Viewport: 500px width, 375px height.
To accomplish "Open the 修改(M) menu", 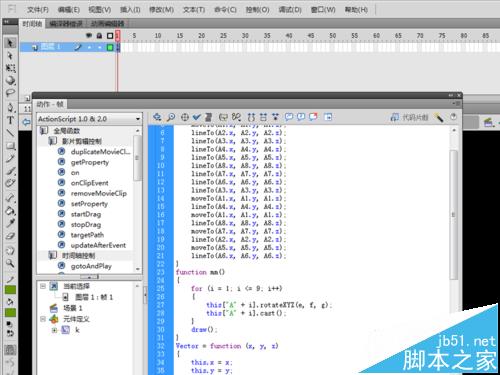I will tap(161, 10).
